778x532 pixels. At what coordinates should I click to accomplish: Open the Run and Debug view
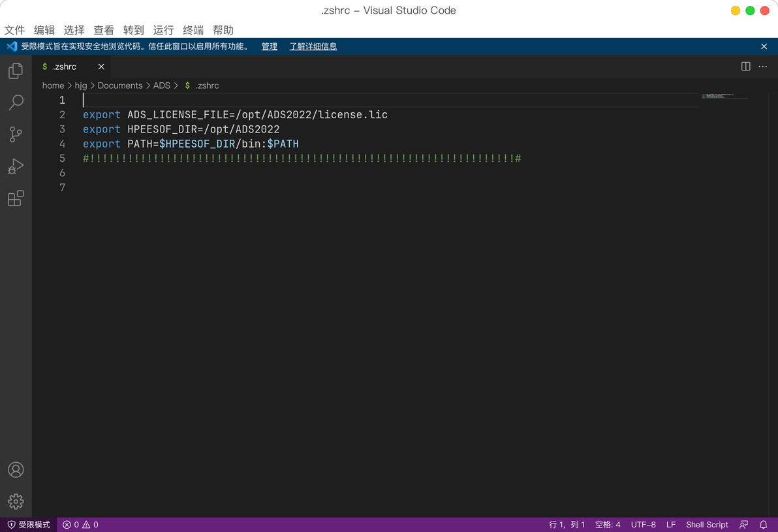(x=16, y=166)
